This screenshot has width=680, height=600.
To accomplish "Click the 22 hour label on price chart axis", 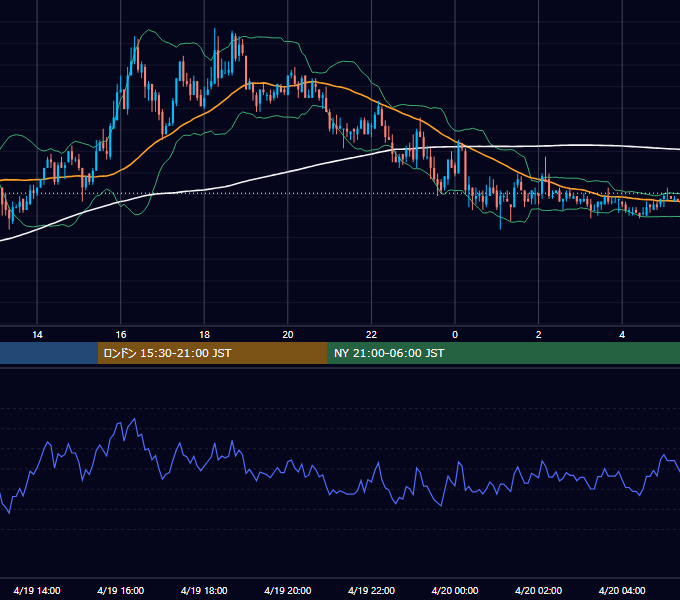I will (371, 335).
